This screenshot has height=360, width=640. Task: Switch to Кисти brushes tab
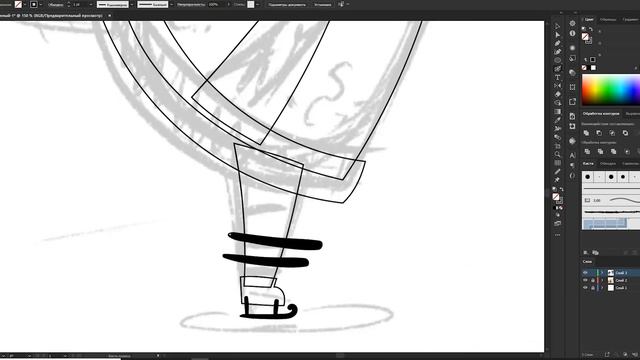pyautogui.click(x=588, y=164)
